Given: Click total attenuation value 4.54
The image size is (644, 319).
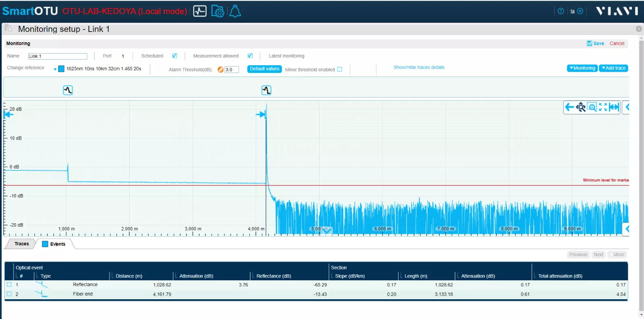Looking at the screenshot, I should [x=621, y=294].
